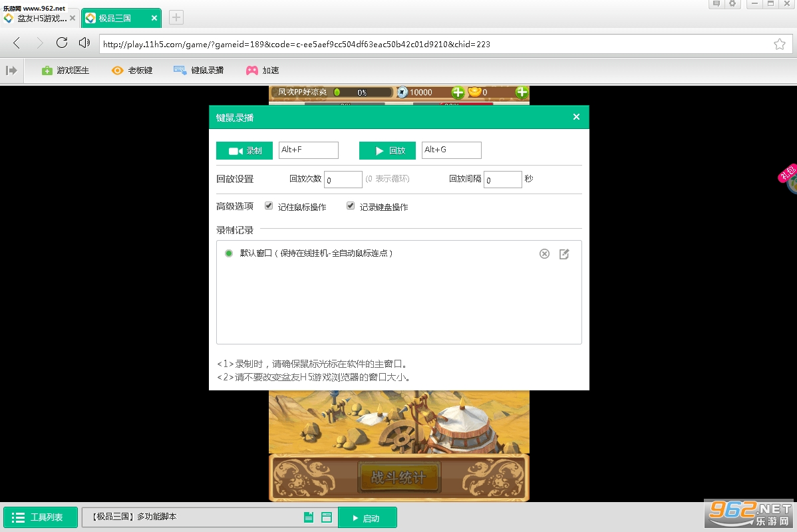Open the 加速 speed-up tool

pos(262,70)
